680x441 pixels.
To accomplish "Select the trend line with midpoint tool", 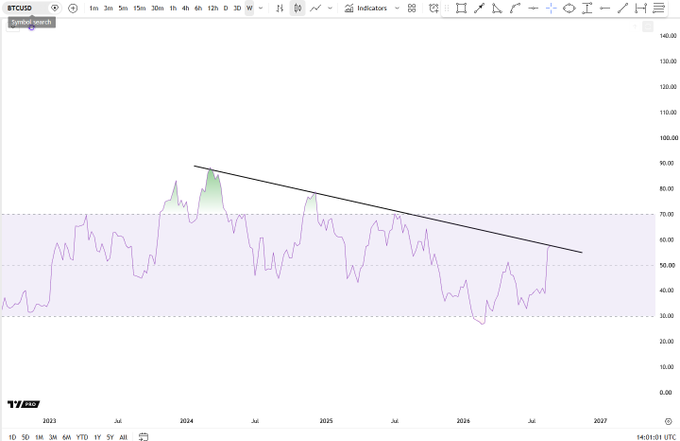I will point(479,8).
